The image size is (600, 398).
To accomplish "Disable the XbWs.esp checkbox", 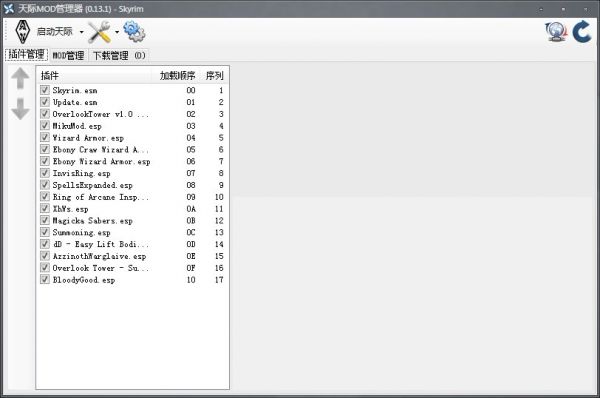I will tap(45, 209).
